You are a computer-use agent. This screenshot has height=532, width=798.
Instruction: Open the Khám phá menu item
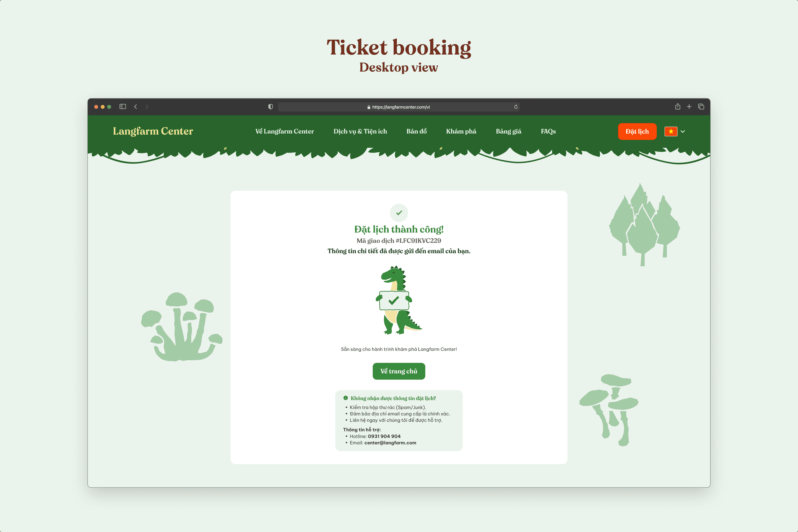461,131
